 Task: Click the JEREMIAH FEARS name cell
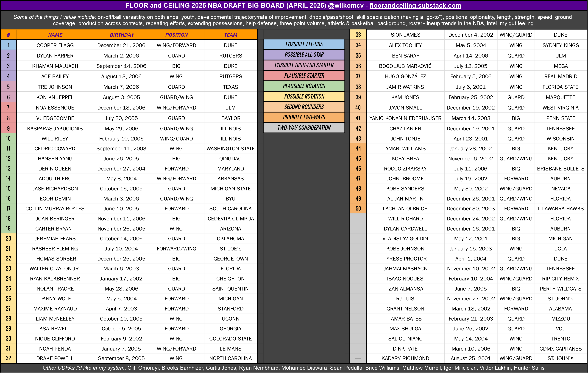[55, 239]
